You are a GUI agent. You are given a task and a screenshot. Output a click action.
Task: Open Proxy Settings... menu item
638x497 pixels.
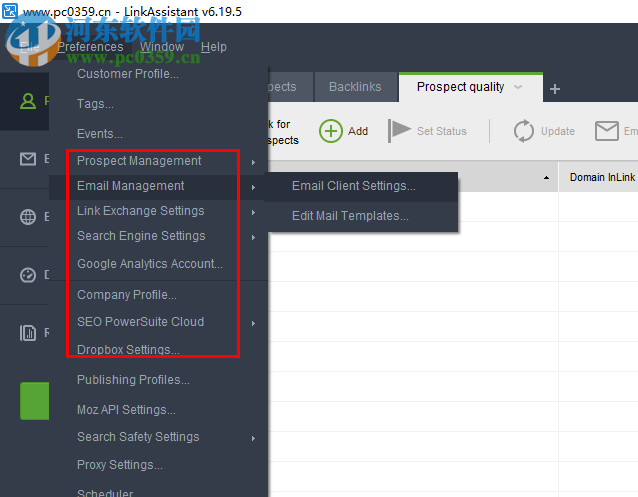(x=120, y=465)
